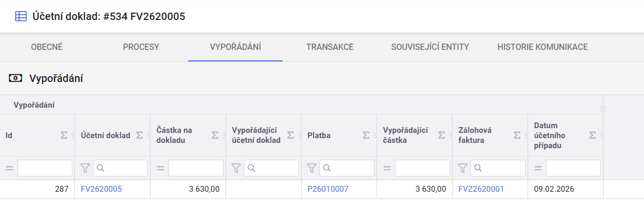The width and height of the screenshot is (644, 208).
Task: Click the Částka na dokladu filter input
Action: pos(196,168)
